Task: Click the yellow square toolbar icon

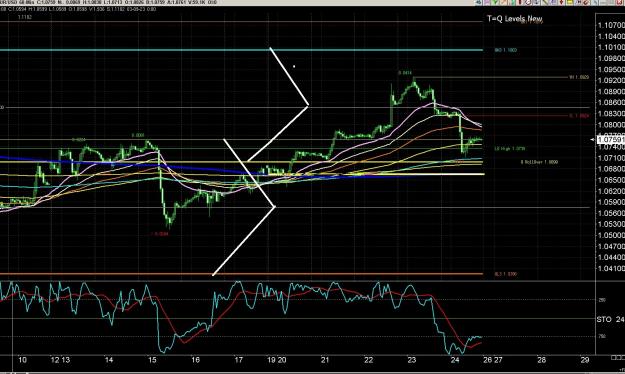Action: point(570,2)
